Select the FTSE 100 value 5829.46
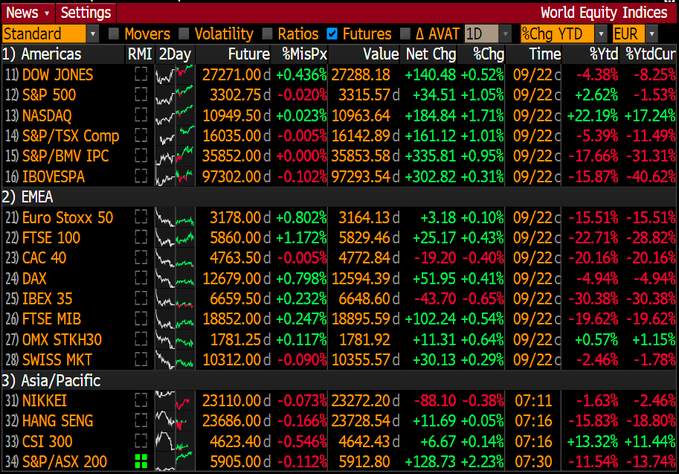679x474 pixels. pos(364,238)
